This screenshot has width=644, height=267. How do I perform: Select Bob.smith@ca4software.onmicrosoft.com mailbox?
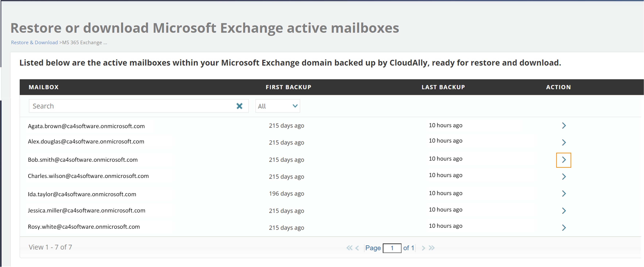(83, 160)
